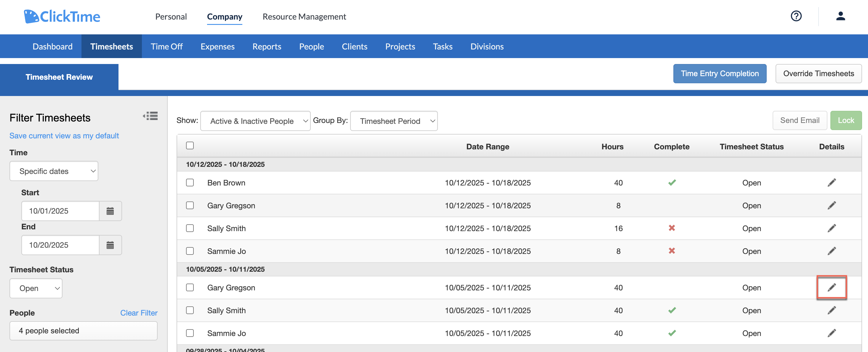868x352 pixels.
Task: Edit Gary Gregson 10/05 timesheet pencil
Action: point(832,287)
